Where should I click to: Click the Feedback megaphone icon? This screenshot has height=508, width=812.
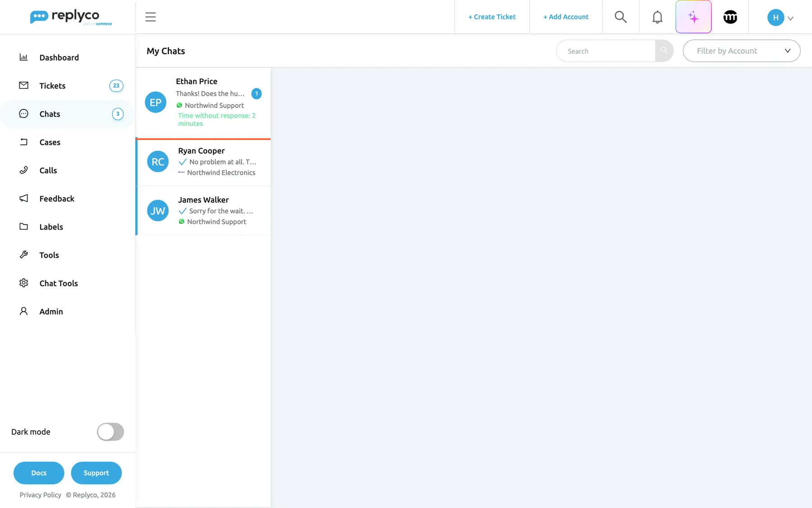click(x=23, y=198)
